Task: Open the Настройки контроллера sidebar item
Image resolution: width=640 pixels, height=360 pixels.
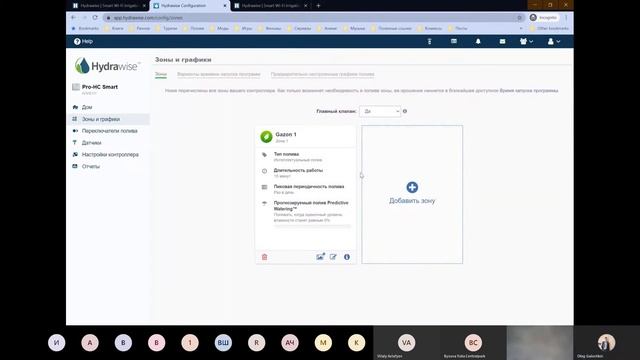Action: (110, 155)
